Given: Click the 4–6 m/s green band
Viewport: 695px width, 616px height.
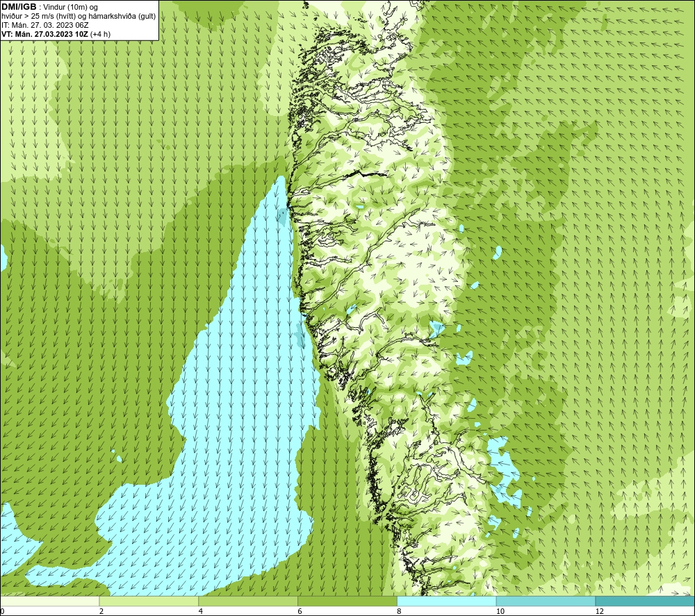Looking at the screenshot, I should (248, 601).
